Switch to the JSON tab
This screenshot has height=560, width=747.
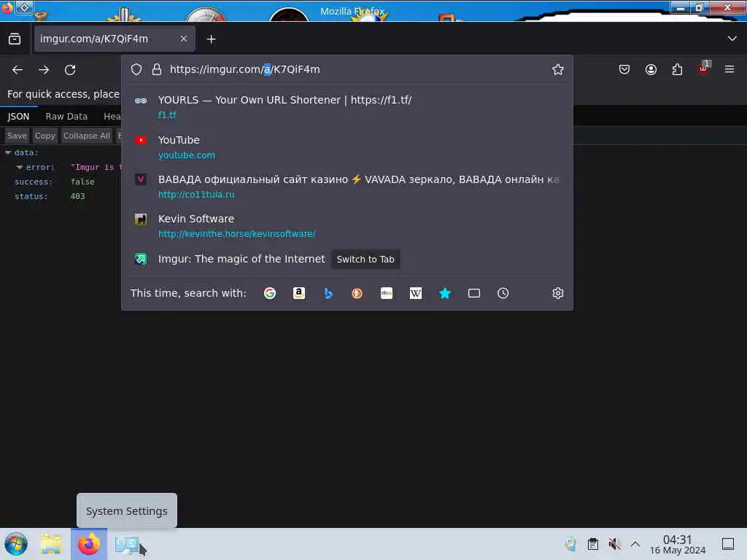pos(18,116)
